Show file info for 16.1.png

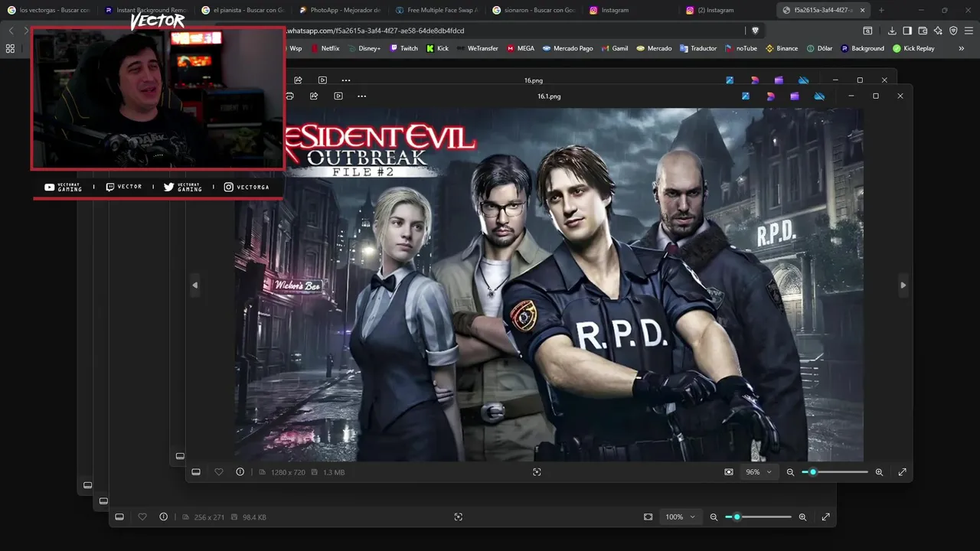pyautogui.click(x=240, y=472)
